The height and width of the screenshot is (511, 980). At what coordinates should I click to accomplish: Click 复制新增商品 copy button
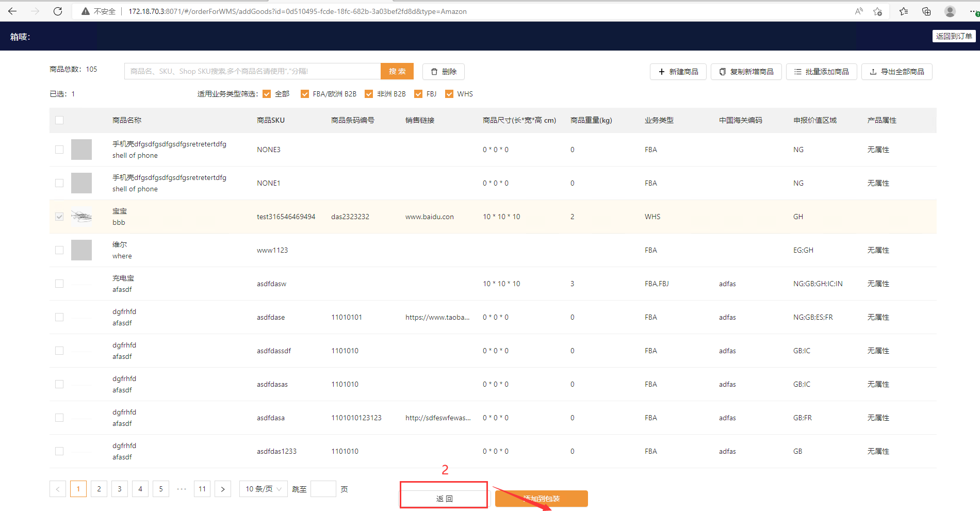click(x=746, y=72)
